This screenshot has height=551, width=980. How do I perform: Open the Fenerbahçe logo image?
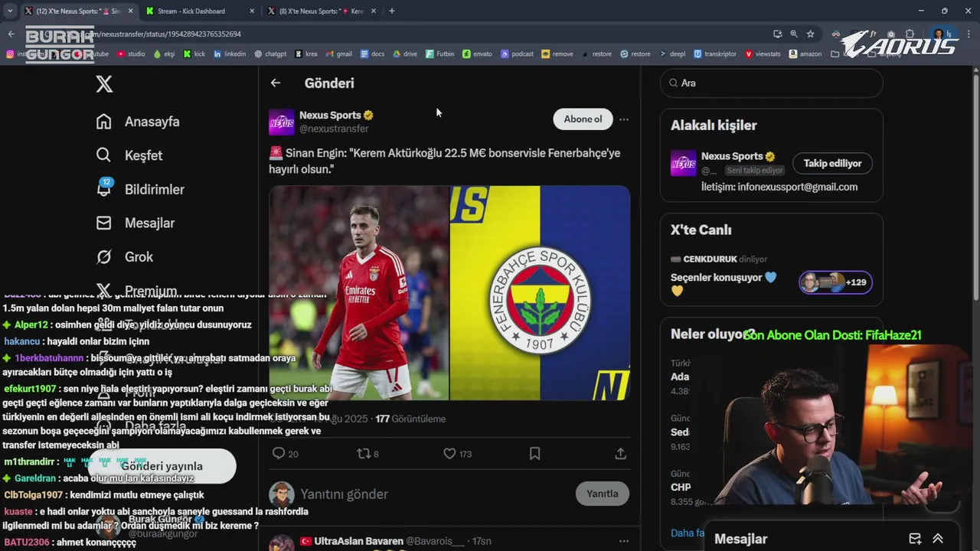coord(541,293)
